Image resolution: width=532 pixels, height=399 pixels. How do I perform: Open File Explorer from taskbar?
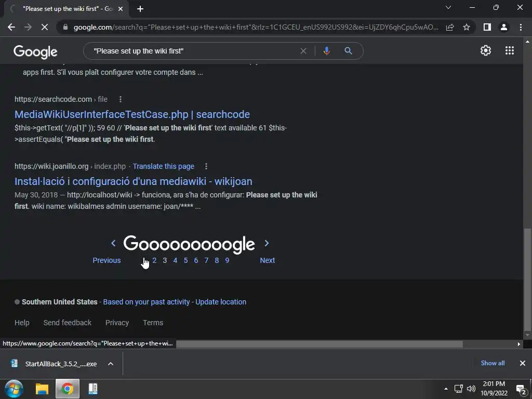(42, 389)
